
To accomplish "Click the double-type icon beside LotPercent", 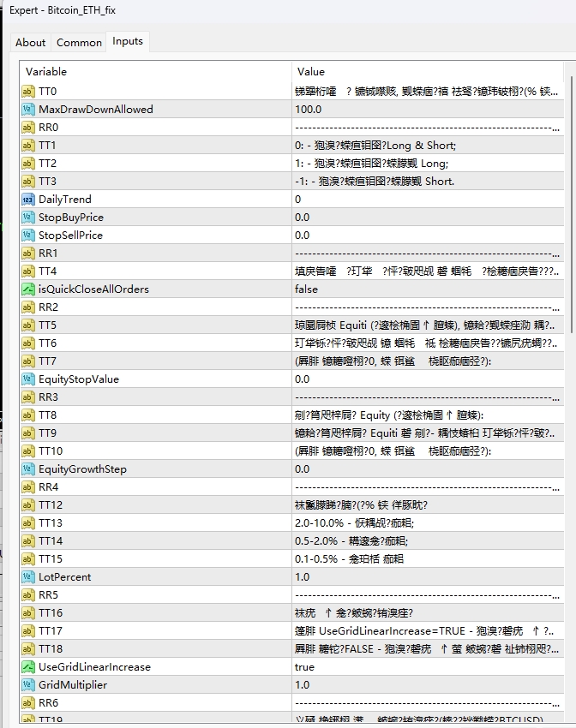I will (x=28, y=577).
